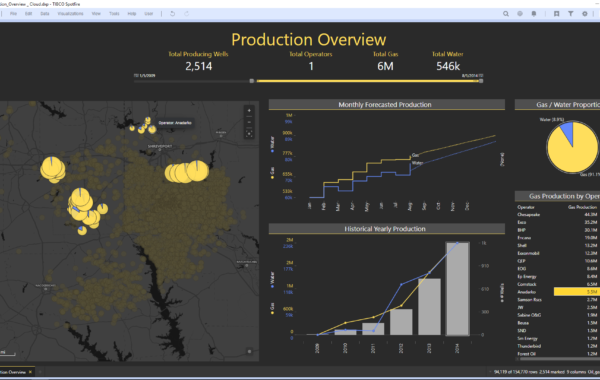Click the undo arrow icon

click(x=173, y=14)
